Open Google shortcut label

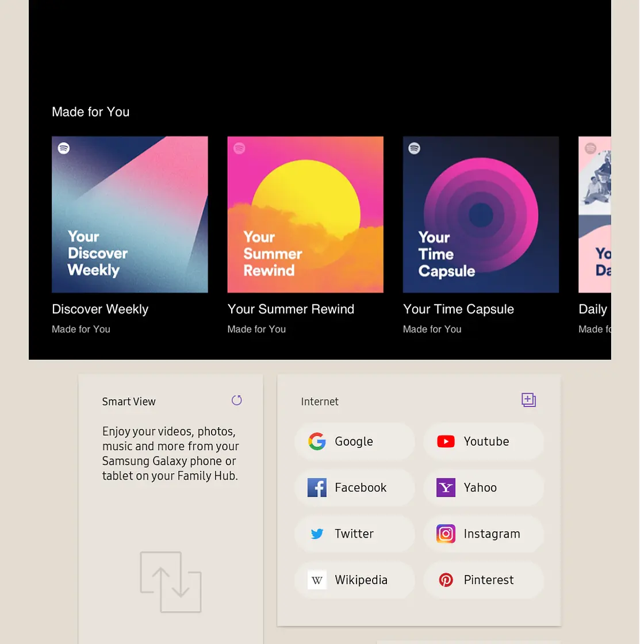(354, 442)
